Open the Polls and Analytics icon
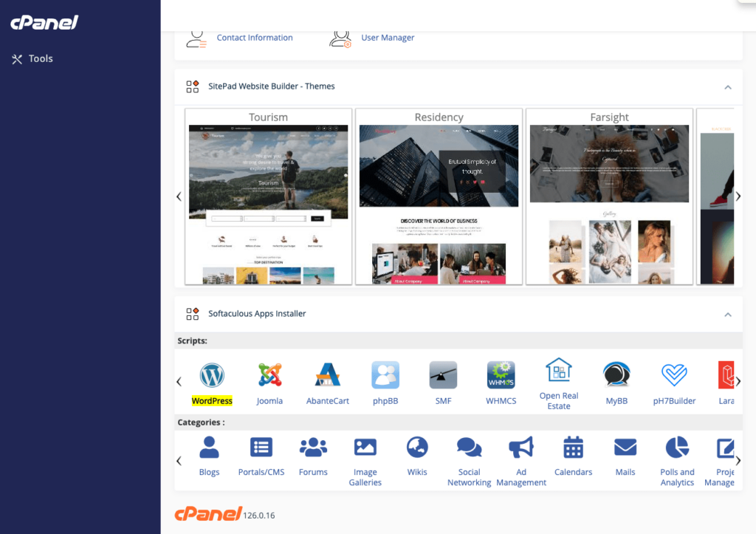The height and width of the screenshot is (534, 756). pos(678,448)
